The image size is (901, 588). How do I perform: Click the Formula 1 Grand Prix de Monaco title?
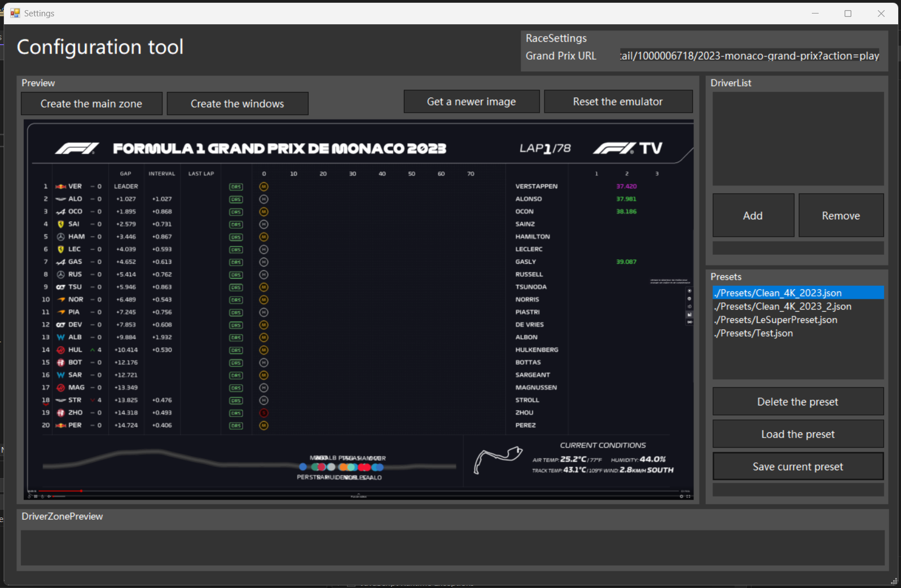[x=280, y=149]
